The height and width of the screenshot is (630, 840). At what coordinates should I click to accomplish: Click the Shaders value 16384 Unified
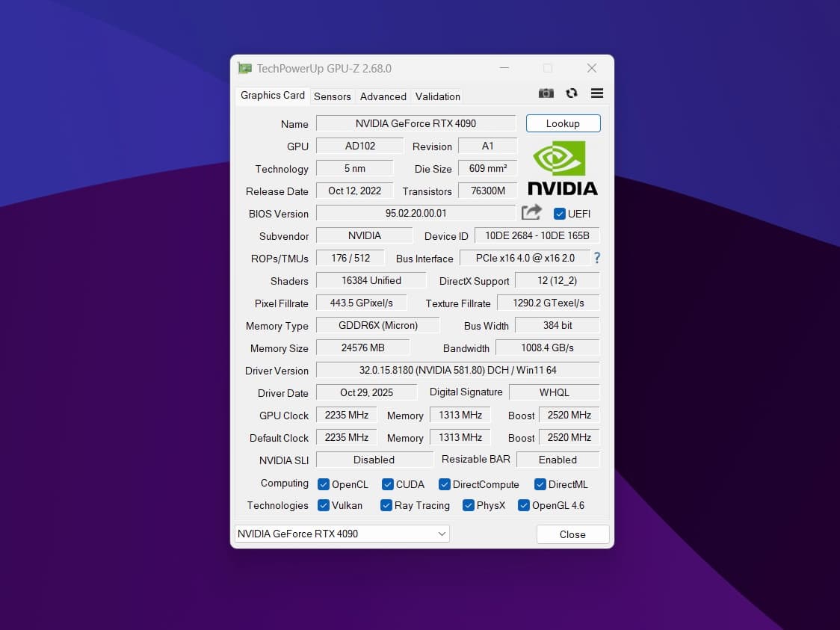(371, 281)
